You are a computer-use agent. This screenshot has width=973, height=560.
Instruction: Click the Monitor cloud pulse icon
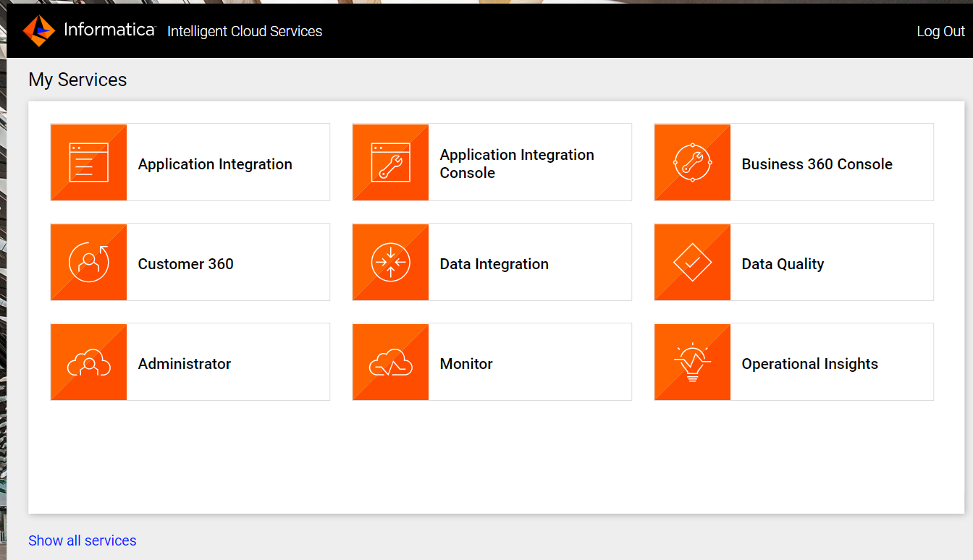click(x=391, y=362)
